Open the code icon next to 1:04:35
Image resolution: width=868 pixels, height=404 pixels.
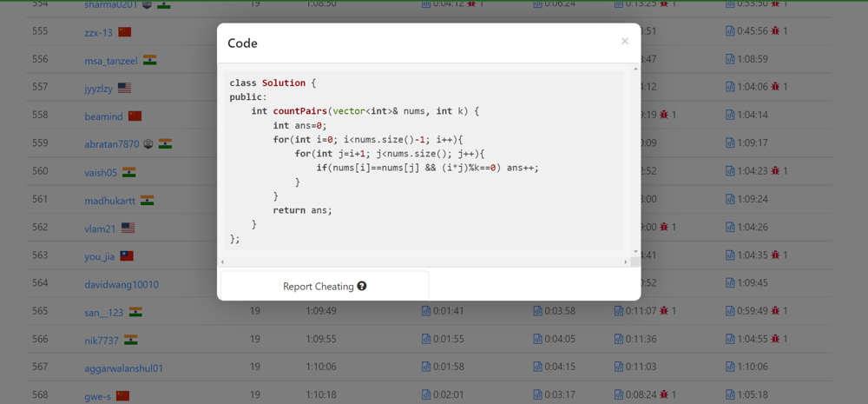[730, 255]
